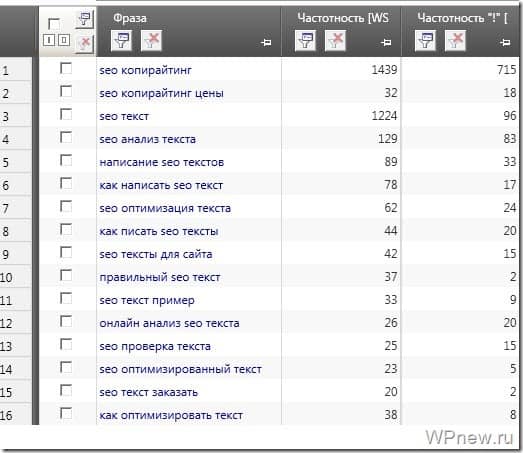The image size is (523, 453).
Task: Check the box for seo текст
Action: [x=66, y=114]
